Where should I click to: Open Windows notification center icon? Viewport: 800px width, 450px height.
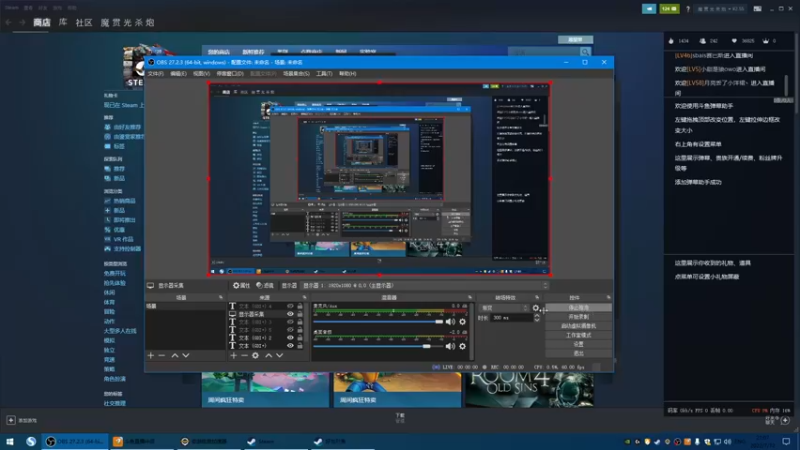click(x=786, y=441)
